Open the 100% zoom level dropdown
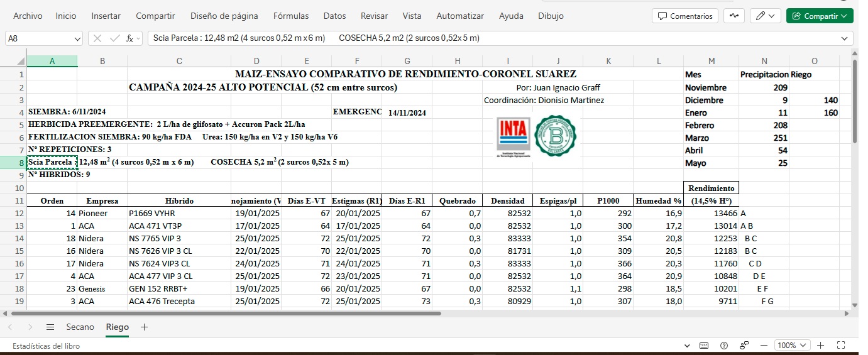Image resolution: width=868 pixels, height=355 pixels. pos(794,346)
